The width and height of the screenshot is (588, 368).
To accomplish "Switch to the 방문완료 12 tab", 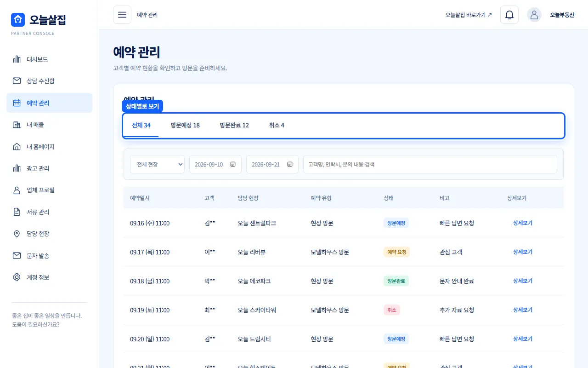I will point(234,125).
